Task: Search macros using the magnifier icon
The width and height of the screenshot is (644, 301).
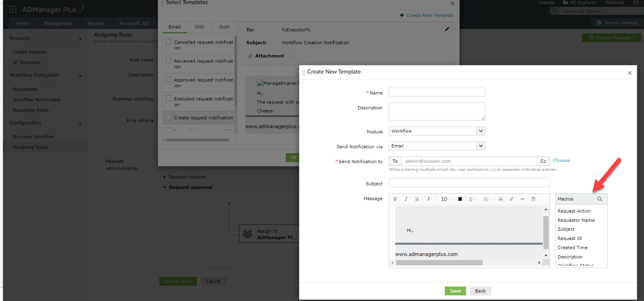Action: tap(600, 199)
